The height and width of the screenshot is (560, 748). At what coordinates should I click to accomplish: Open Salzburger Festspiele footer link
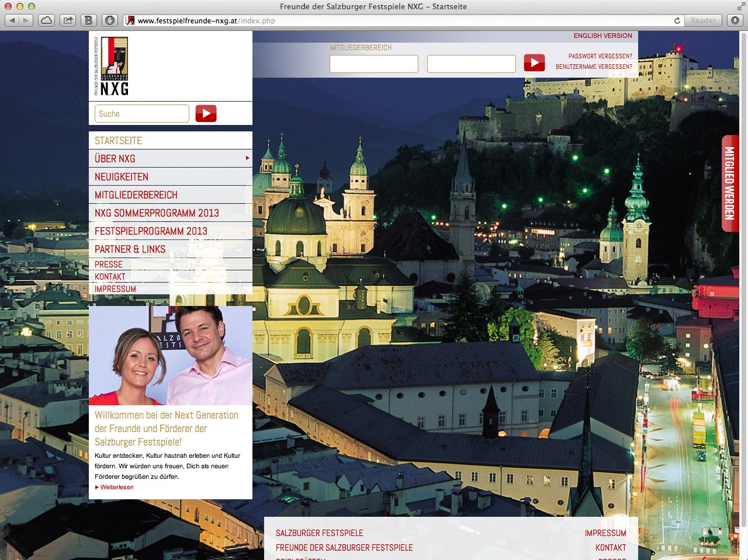[x=320, y=533]
